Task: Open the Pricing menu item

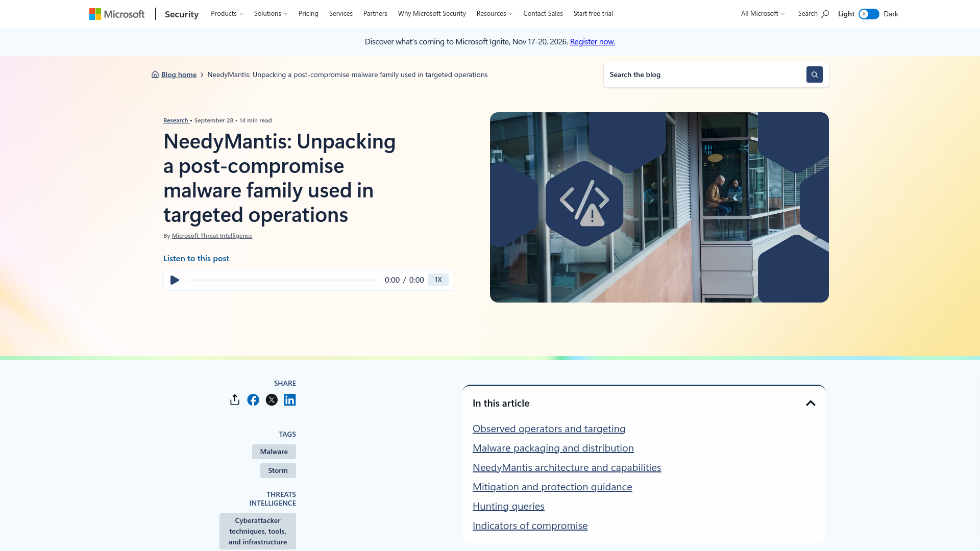Action: [308, 13]
